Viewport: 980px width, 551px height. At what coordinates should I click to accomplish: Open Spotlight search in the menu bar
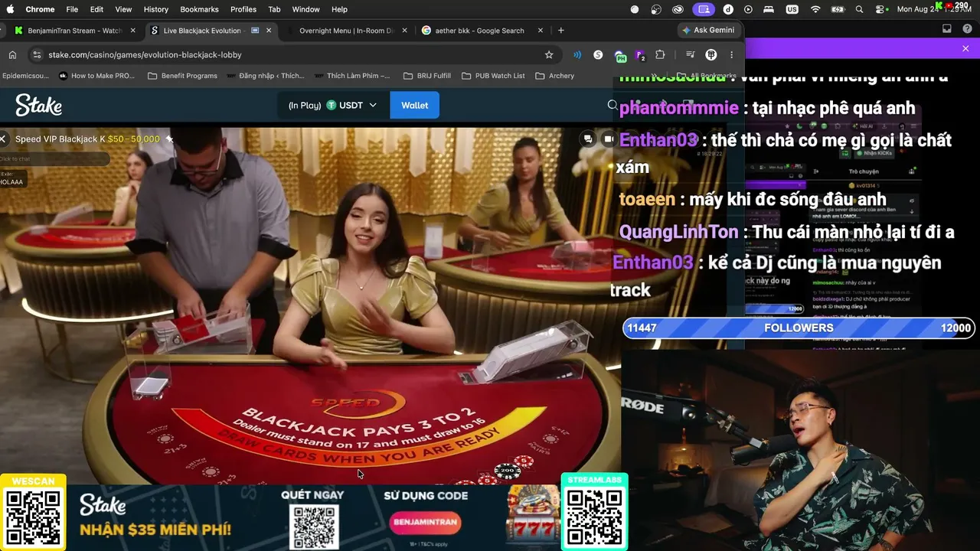pos(859,9)
